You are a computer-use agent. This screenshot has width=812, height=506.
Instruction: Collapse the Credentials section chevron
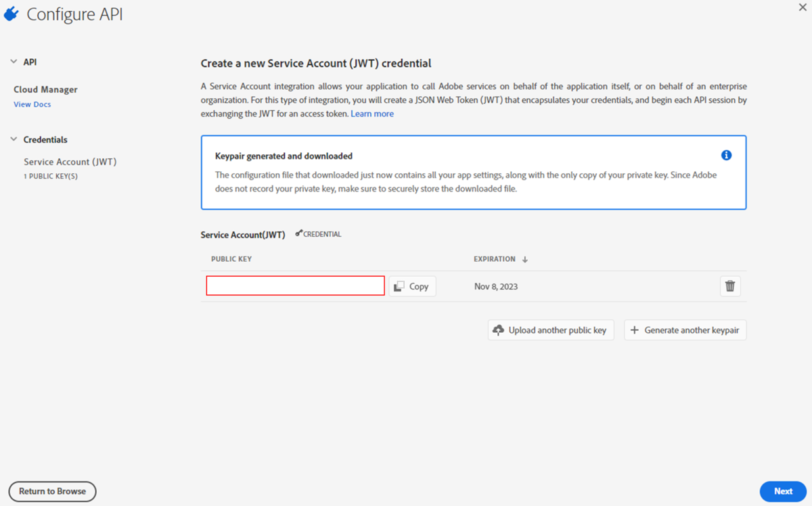pos(14,139)
